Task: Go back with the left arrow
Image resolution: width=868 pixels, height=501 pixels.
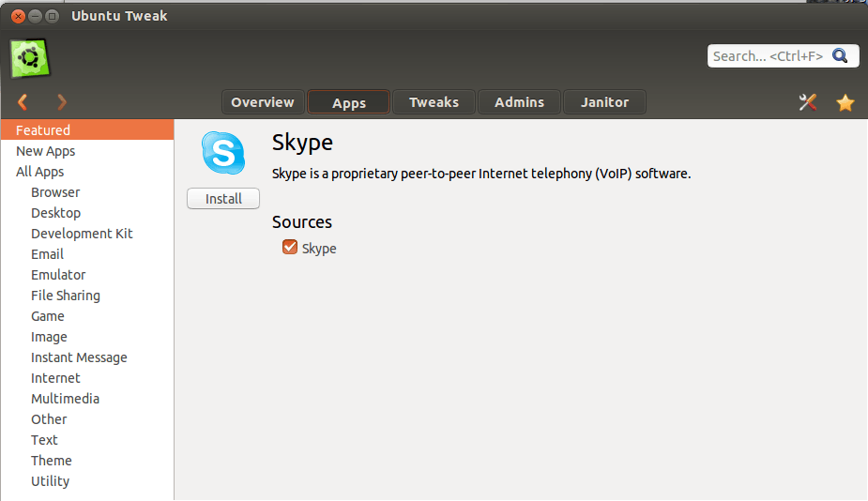Action: coord(23,102)
